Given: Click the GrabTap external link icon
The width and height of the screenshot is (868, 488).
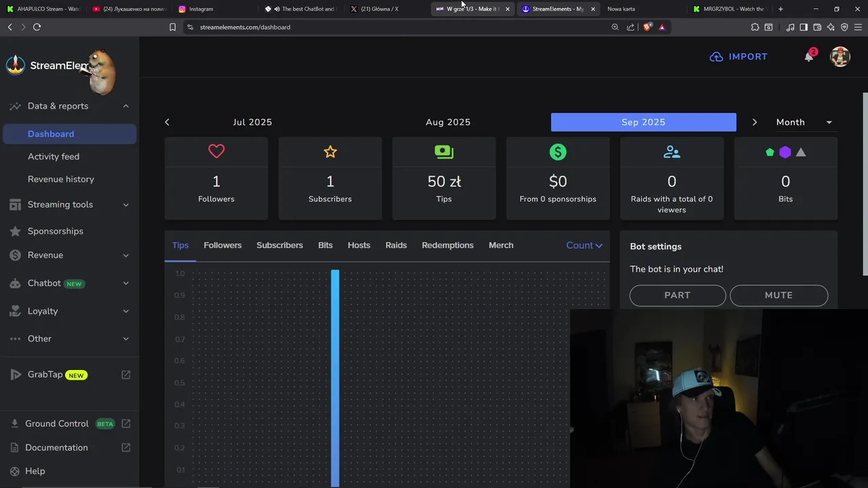Looking at the screenshot, I should [126, 375].
